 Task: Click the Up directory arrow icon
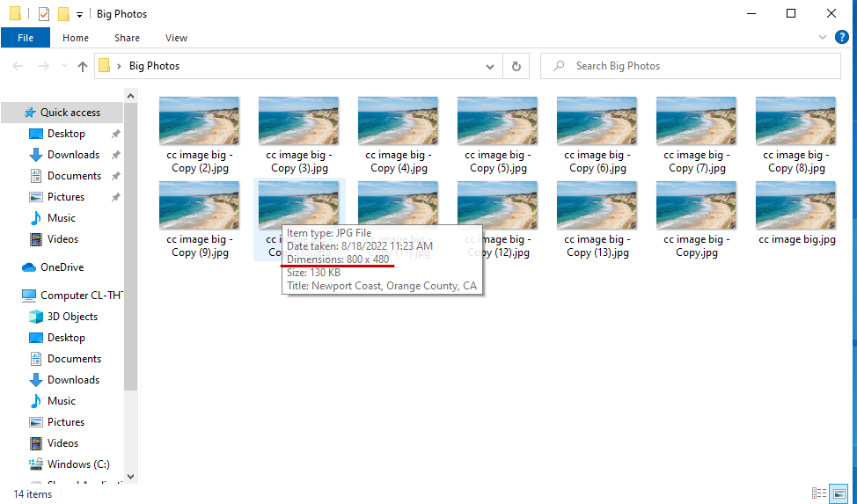coord(83,66)
